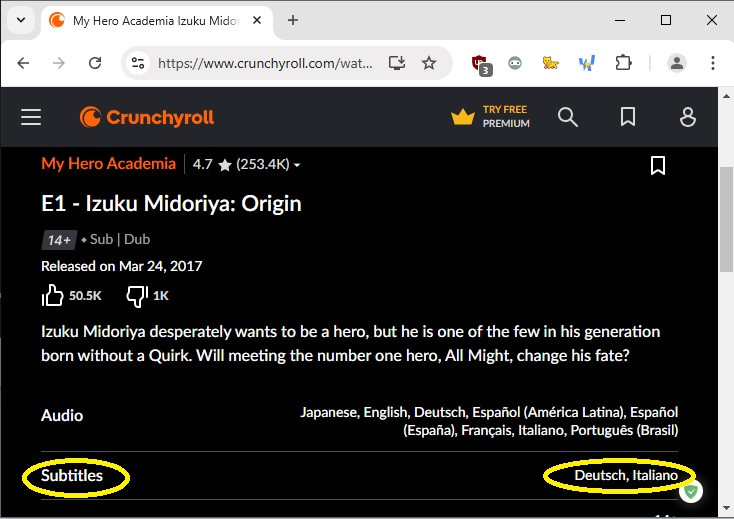This screenshot has height=519, width=734.
Task: Open Crunchyroll search
Action: (568, 117)
